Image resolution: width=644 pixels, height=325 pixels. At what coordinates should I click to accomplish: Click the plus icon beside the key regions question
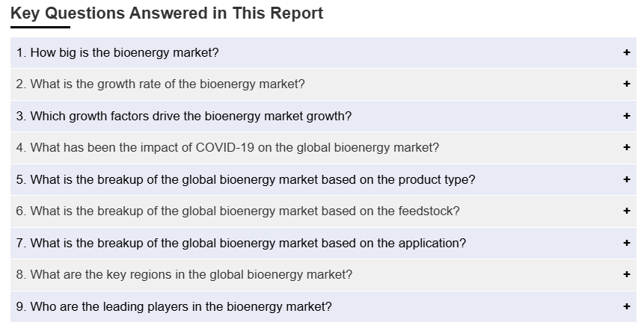click(x=627, y=274)
